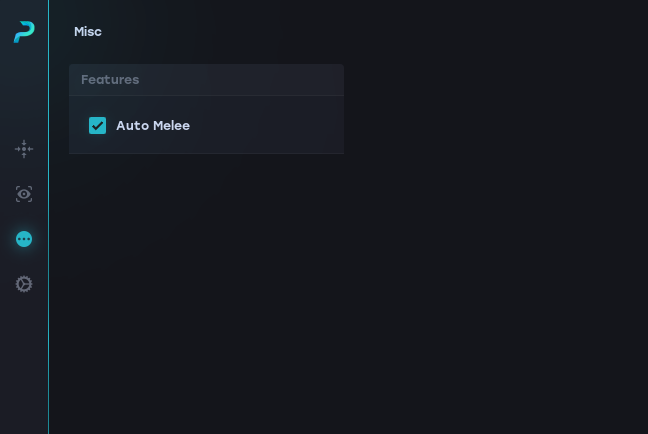This screenshot has height=434, width=648.
Task: Go to the cog-wheel configuration tab
Action: click(24, 284)
